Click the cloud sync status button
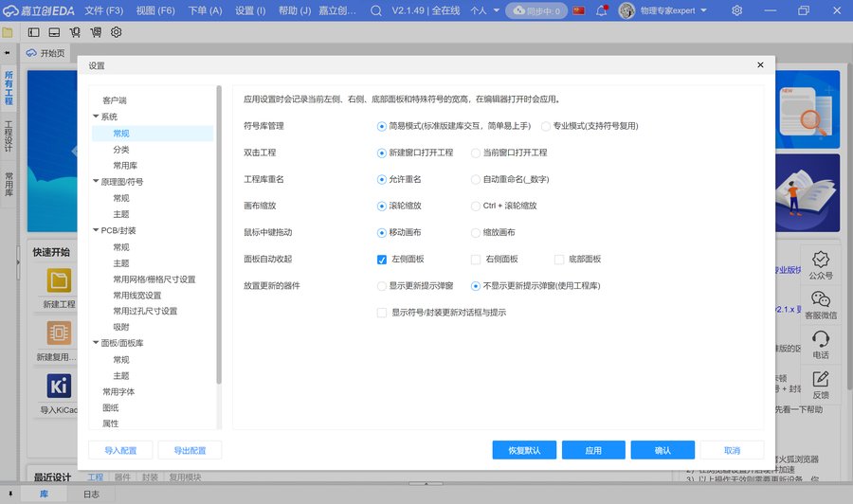Image resolution: width=853 pixels, height=504 pixels. (x=536, y=10)
